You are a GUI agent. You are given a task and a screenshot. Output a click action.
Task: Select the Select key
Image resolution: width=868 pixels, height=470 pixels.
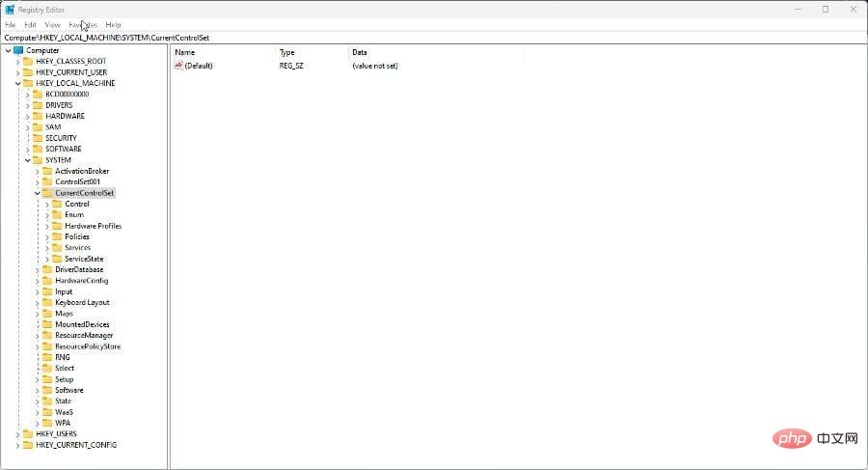click(x=65, y=368)
